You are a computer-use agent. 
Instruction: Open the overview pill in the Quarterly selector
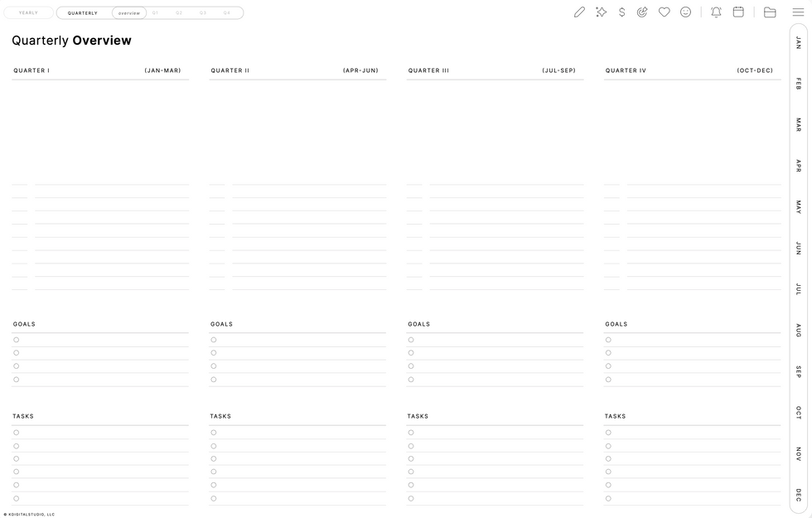tap(128, 12)
